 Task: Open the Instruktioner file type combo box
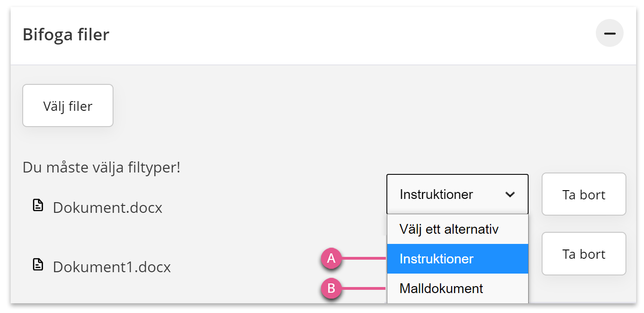point(457,194)
